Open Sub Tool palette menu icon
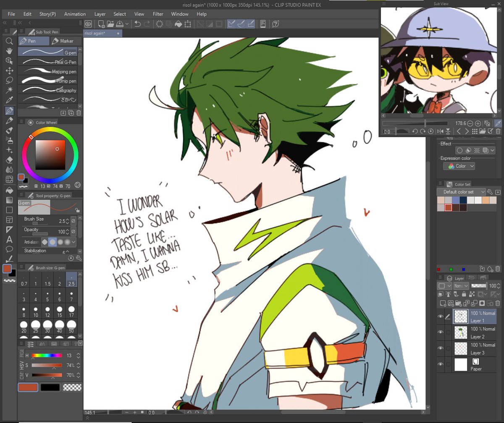504x423 pixels. (x=21, y=32)
